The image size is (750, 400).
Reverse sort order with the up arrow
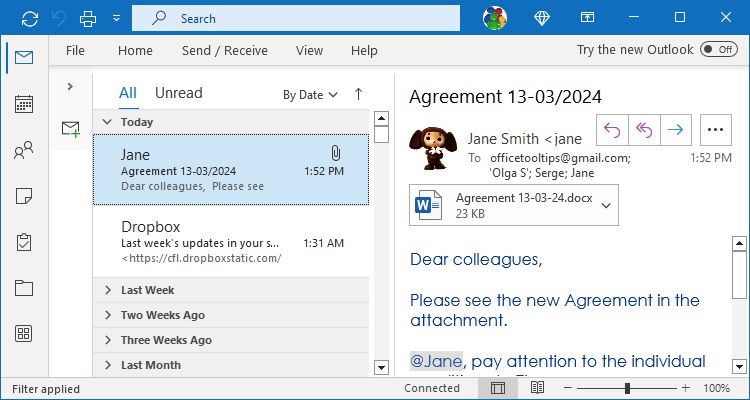click(358, 94)
